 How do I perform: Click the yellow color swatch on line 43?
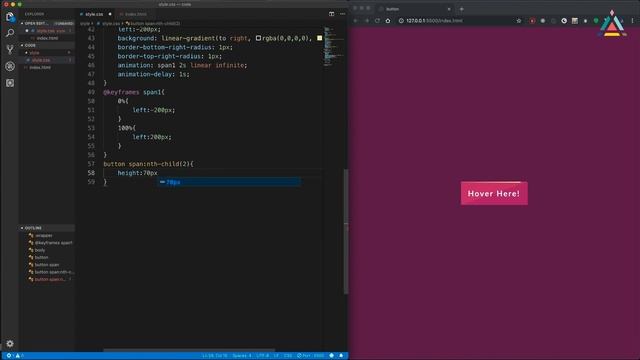pyautogui.click(x=320, y=38)
